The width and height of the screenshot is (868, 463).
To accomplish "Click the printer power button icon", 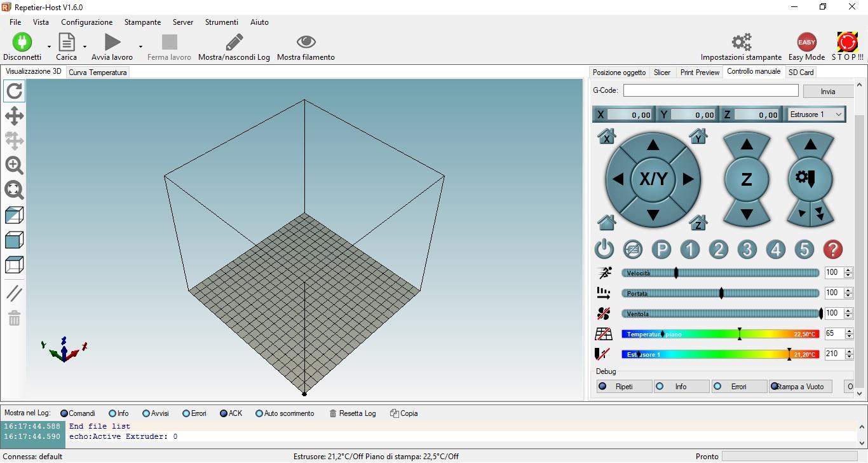I will (x=604, y=249).
